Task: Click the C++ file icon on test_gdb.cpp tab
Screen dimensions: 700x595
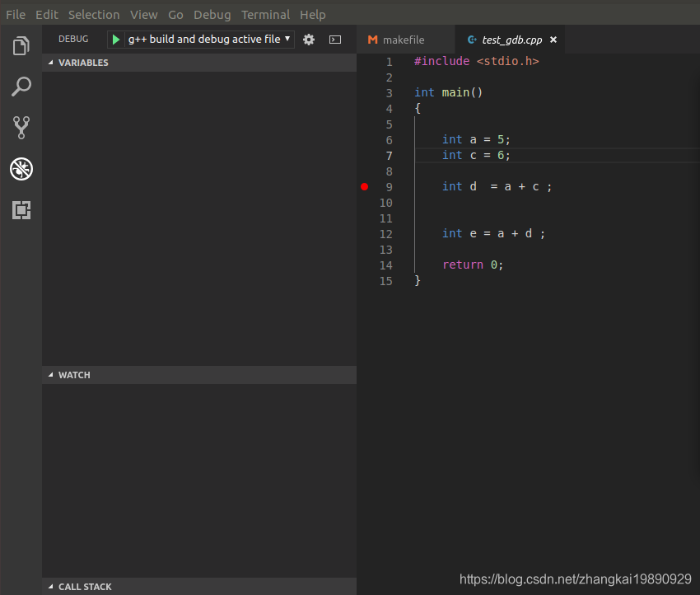Action: (x=471, y=40)
